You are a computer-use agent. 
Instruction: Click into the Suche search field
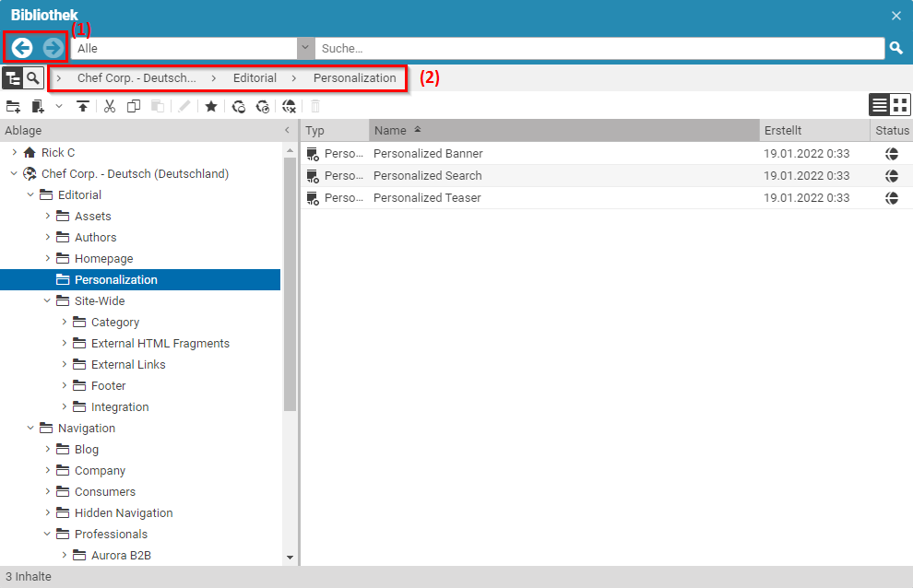coord(599,48)
